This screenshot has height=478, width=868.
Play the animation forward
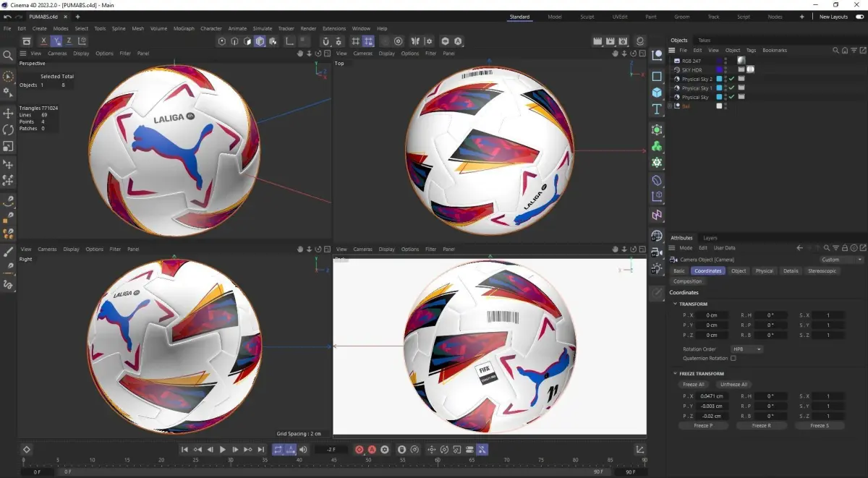click(x=223, y=450)
